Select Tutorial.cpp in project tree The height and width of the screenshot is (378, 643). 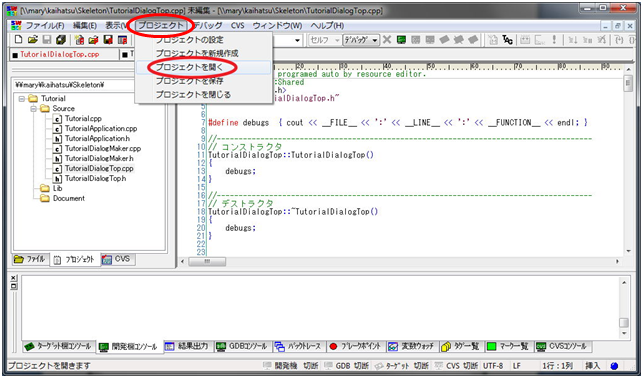pos(83,118)
